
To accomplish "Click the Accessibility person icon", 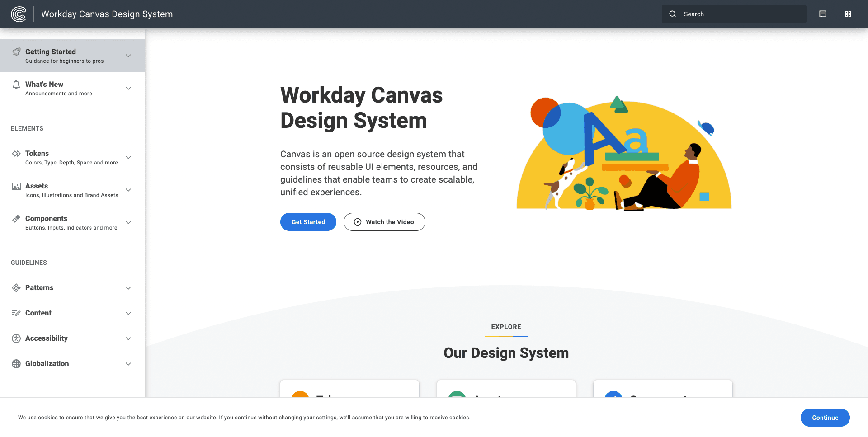I will coord(16,338).
